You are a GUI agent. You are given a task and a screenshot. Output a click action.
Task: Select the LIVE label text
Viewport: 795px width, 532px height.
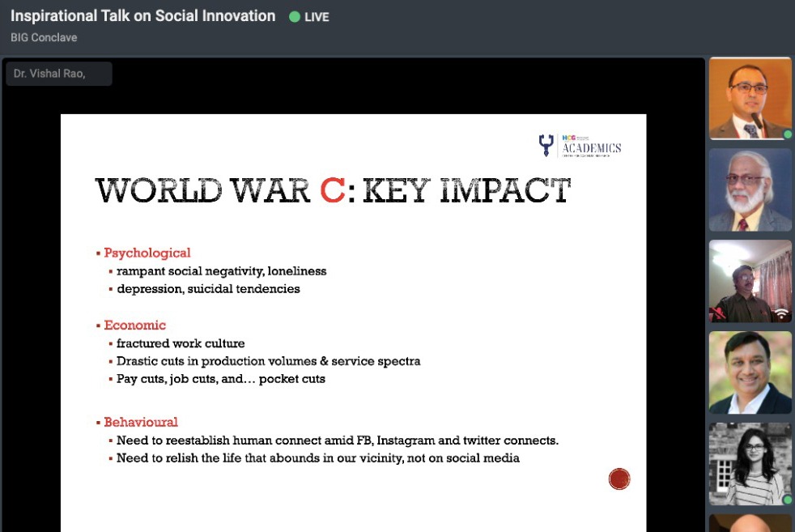point(317,17)
